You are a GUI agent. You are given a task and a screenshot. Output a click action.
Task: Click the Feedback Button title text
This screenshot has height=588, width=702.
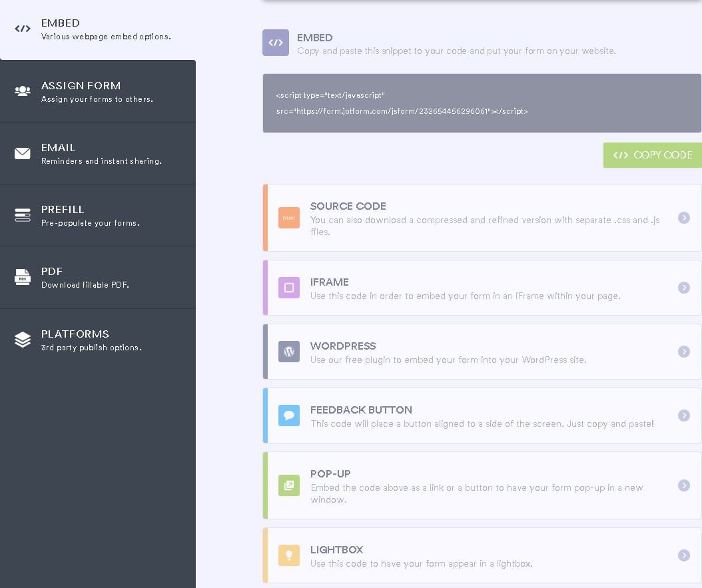(x=361, y=410)
